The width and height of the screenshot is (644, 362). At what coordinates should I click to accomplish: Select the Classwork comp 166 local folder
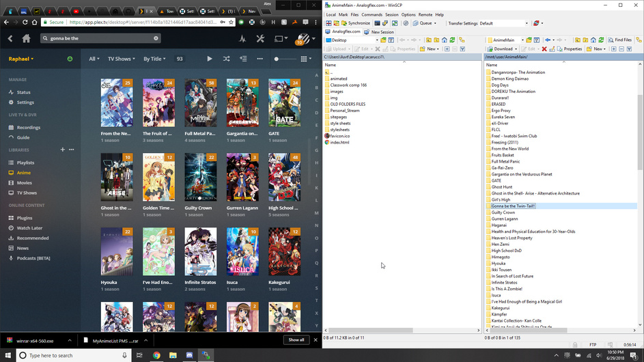pos(348,85)
